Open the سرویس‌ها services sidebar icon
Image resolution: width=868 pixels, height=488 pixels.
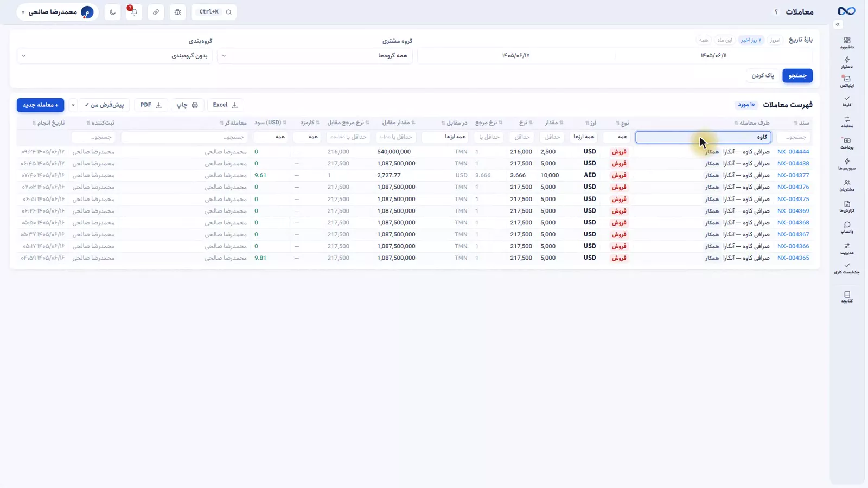(847, 164)
